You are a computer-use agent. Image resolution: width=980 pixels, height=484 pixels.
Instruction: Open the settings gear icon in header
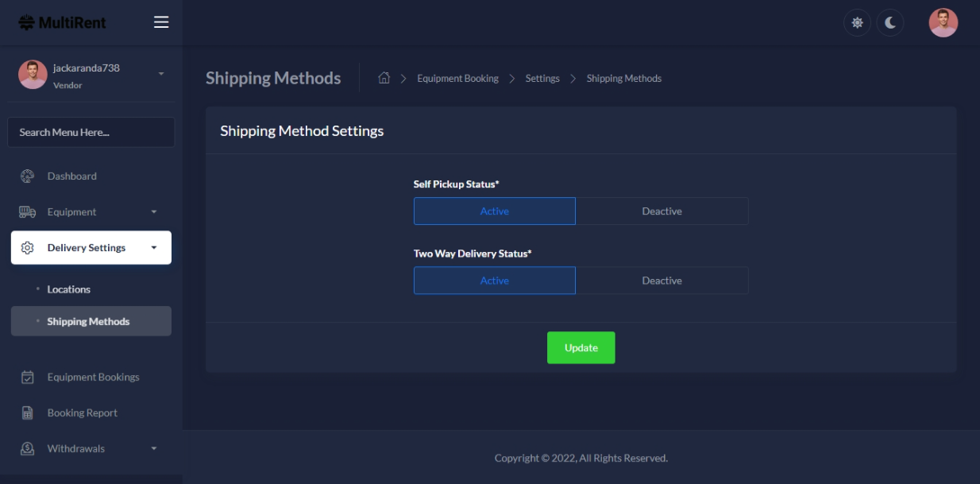point(857,23)
